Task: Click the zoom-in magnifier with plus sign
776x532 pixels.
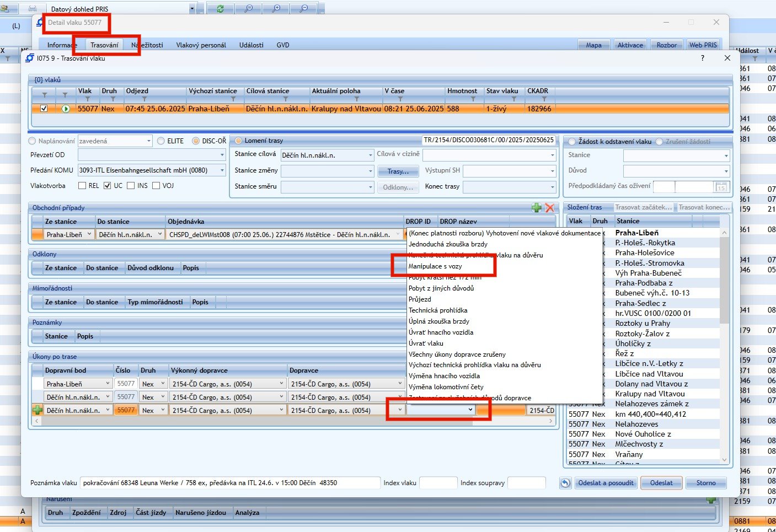Action: coord(276,9)
